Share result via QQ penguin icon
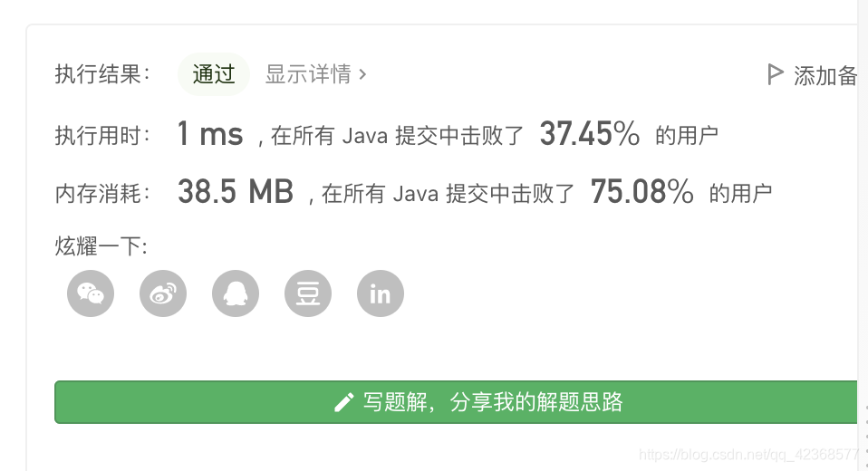The width and height of the screenshot is (868, 471). pyautogui.click(x=236, y=293)
